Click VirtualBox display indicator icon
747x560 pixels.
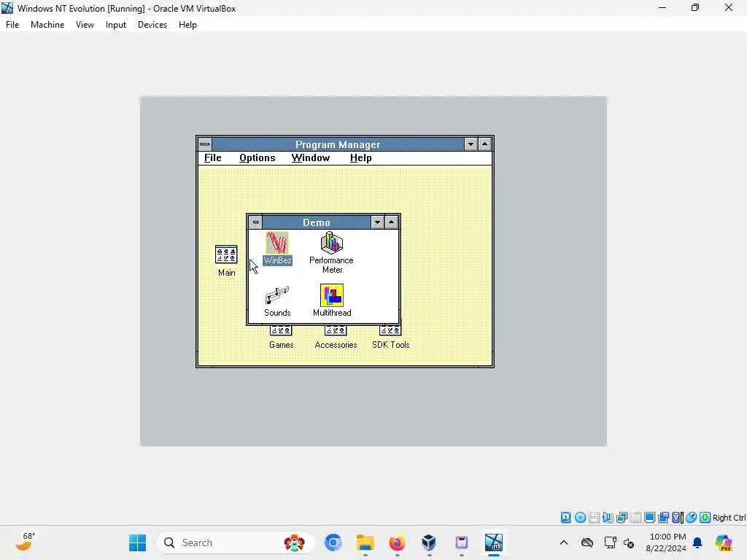649,518
